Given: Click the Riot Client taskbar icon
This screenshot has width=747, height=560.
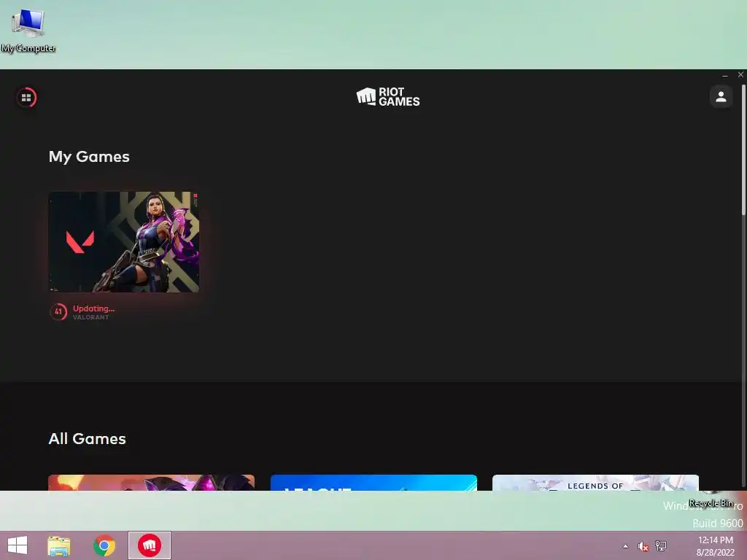Looking at the screenshot, I should pyautogui.click(x=149, y=545).
